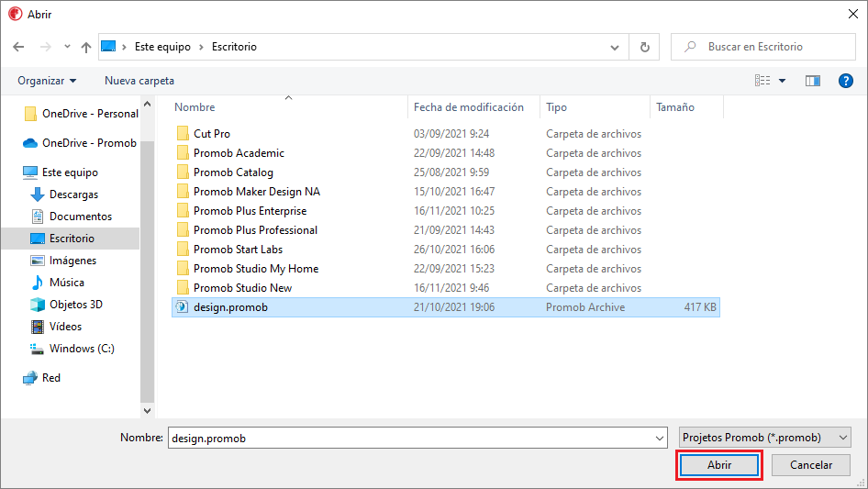Change view with the view icon
The width and height of the screenshot is (868, 489).
click(762, 81)
